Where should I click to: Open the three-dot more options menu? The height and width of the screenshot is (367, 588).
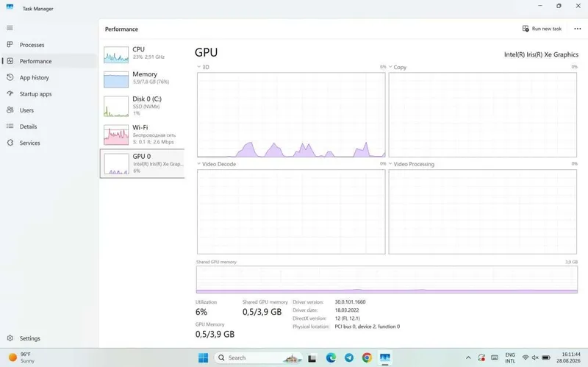577,29
